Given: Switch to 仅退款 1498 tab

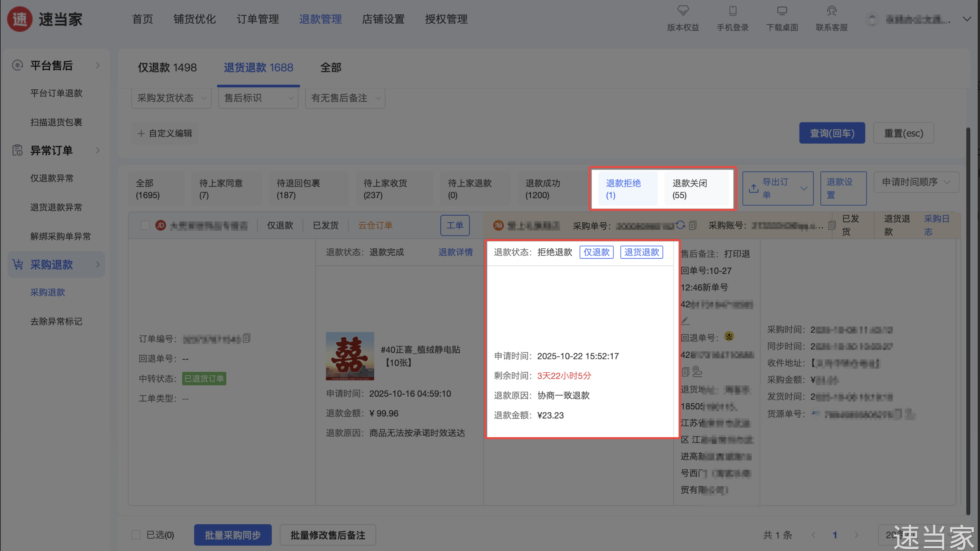Looking at the screenshot, I should 167,68.
